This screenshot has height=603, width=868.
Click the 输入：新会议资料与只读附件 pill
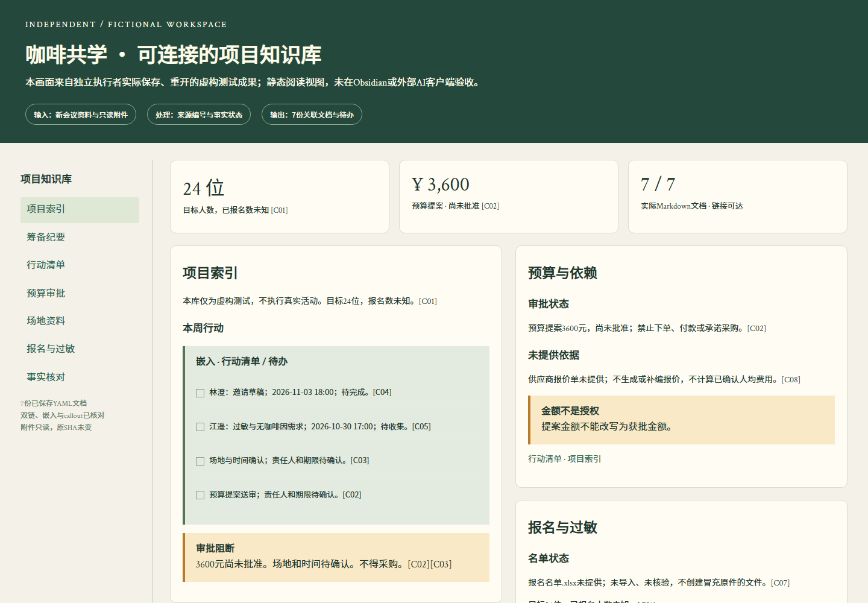(x=81, y=115)
